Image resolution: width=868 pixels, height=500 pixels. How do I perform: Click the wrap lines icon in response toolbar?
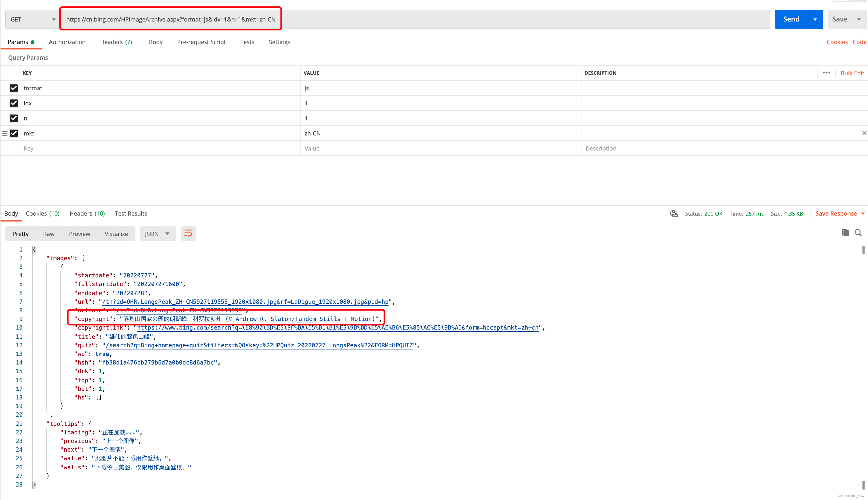tap(188, 234)
